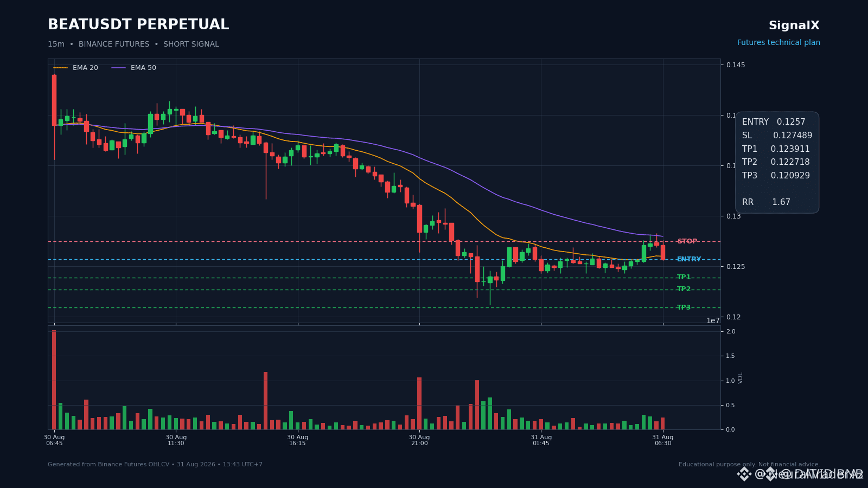Click the SignalX brand name
Screen dimensions: 868x488
point(794,25)
